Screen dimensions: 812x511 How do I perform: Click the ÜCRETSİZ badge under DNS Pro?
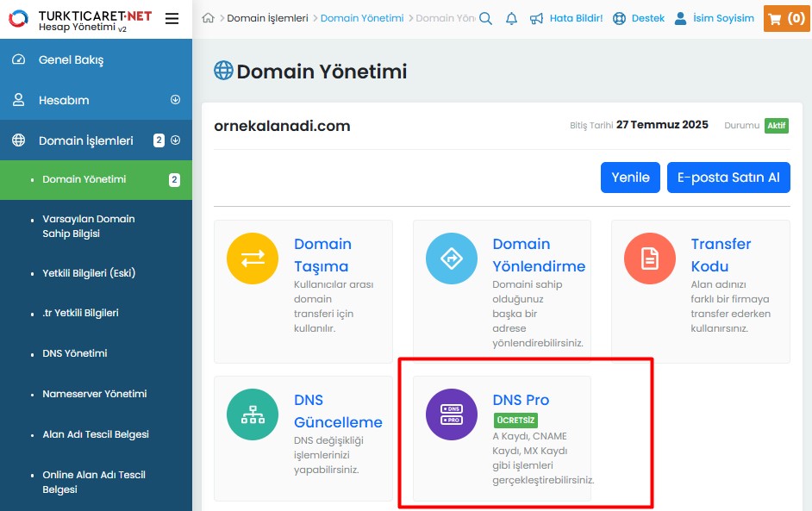[515, 420]
